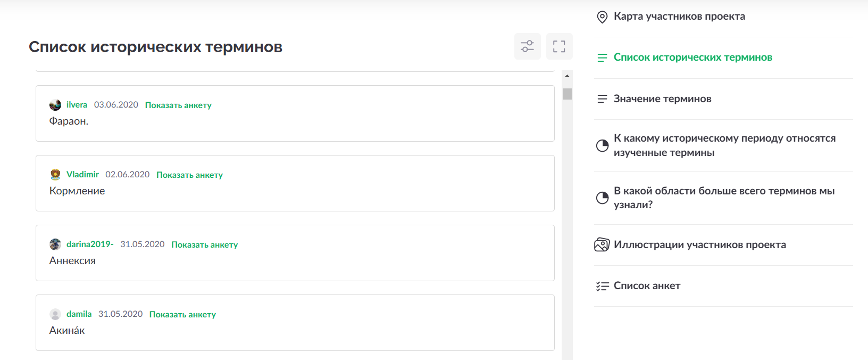Show questionnaire for Vladimir's Кормление entry
This screenshot has height=360, width=868.
[x=189, y=175]
